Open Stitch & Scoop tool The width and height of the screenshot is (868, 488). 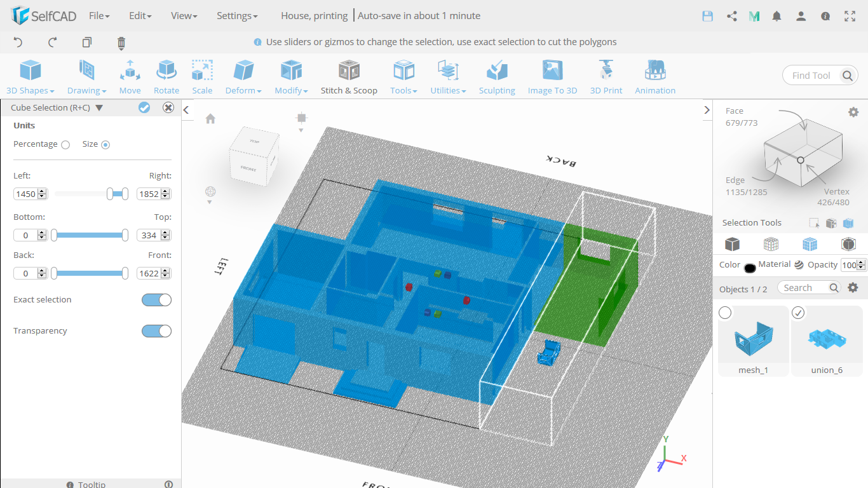pos(349,77)
